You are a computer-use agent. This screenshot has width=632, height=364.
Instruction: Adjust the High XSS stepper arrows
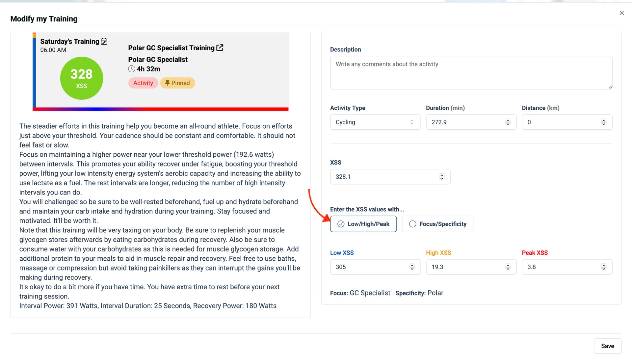pyautogui.click(x=508, y=267)
